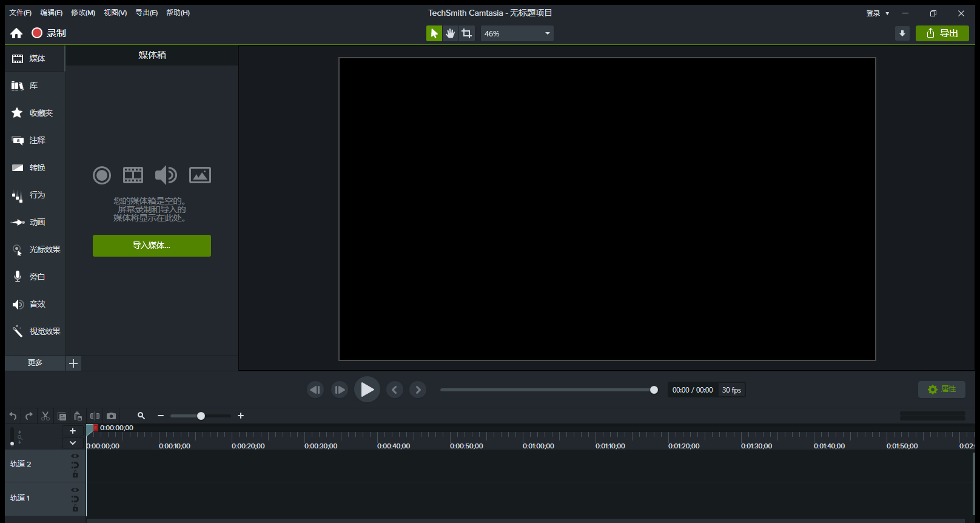Viewport: 980px width, 523px height.
Task: Select the crop tool in canvas toolbar
Action: point(466,33)
